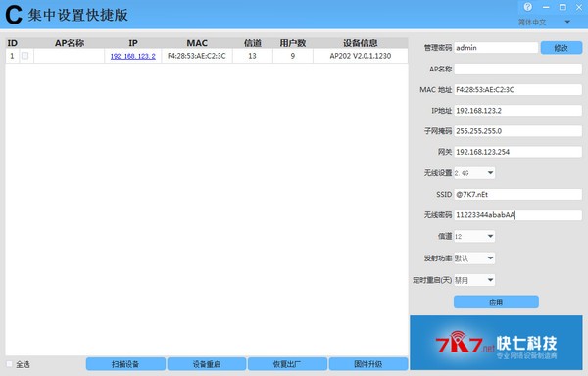Click the 网关 field showing 192.168.123.254

[517, 152]
